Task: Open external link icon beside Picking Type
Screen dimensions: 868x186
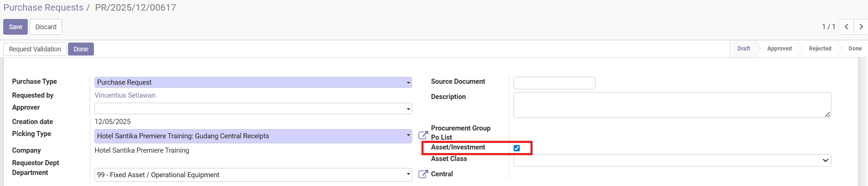Action: click(423, 136)
